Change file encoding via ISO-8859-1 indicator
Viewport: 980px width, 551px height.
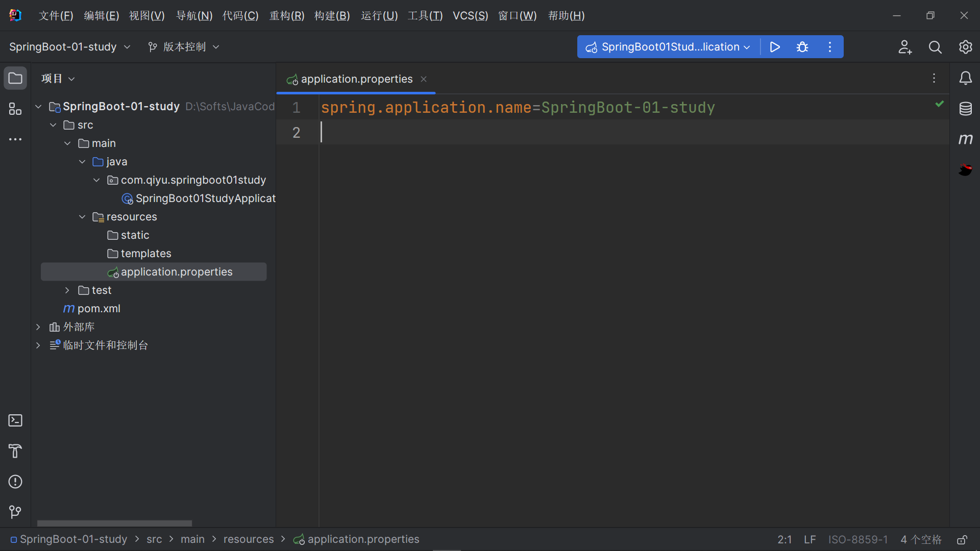click(857, 539)
